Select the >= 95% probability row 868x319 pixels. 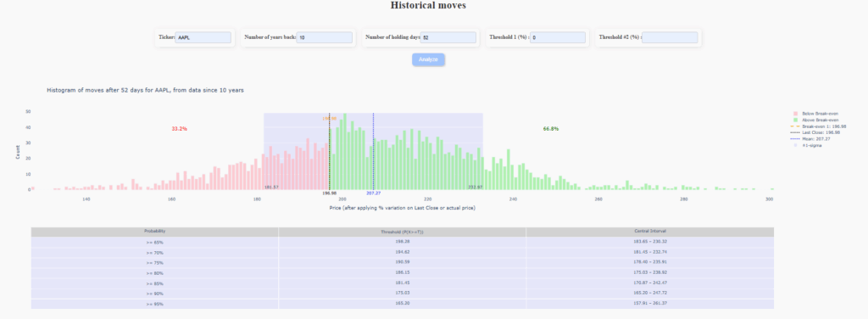tap(403, 304)
